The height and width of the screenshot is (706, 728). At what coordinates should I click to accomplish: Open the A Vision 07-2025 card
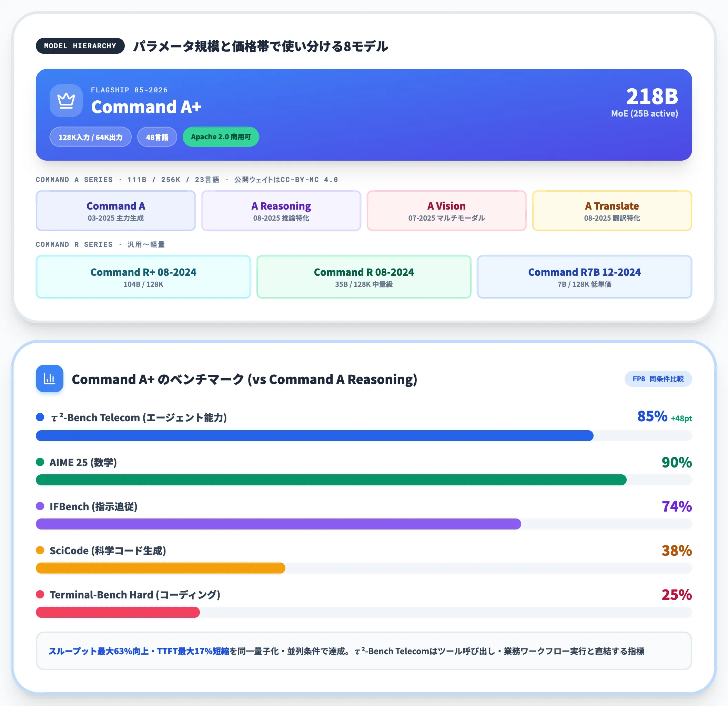click(446, 211)
